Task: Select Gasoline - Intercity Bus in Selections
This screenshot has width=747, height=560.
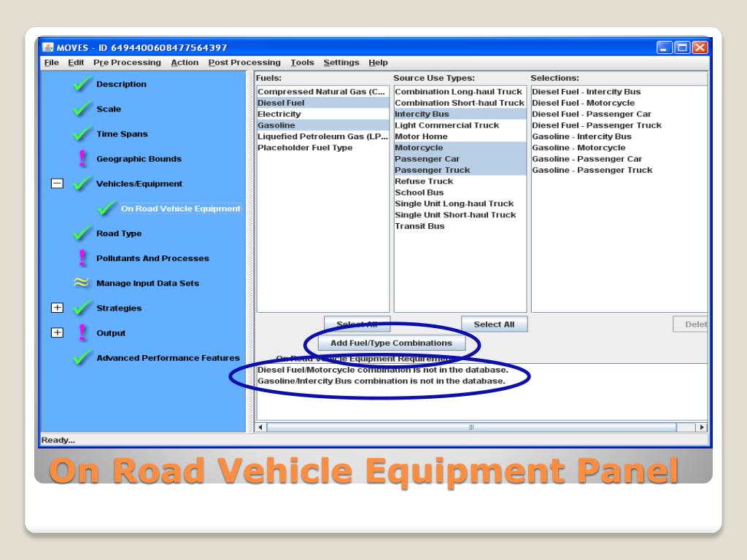Action: (x=619, y=136)
